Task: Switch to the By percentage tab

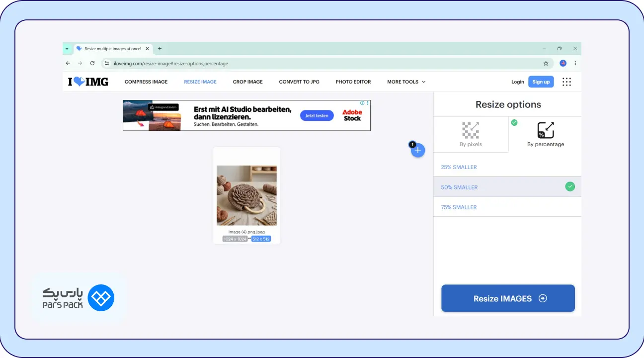Action: tap(546, 134)
